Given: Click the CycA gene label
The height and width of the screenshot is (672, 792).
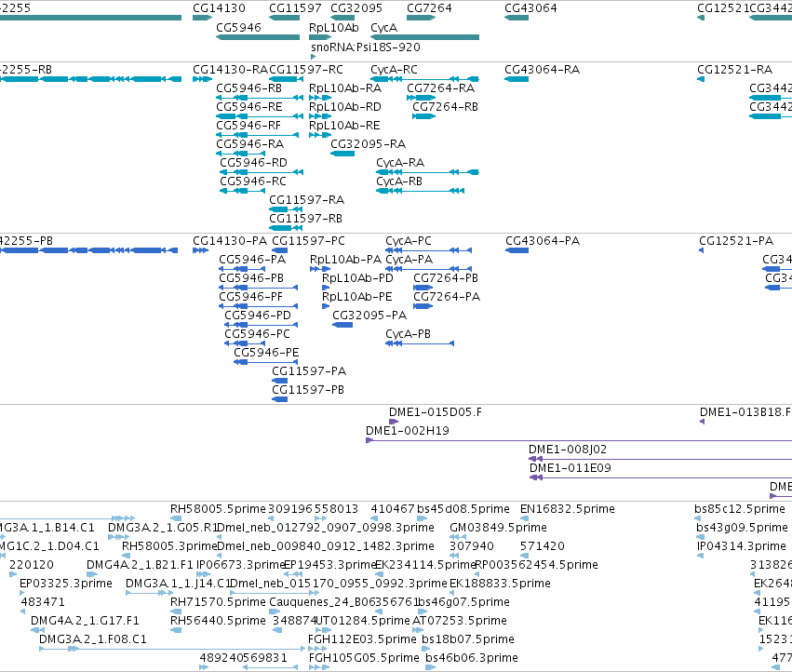Looking at the screenshot, I should (x=383, y=27).
